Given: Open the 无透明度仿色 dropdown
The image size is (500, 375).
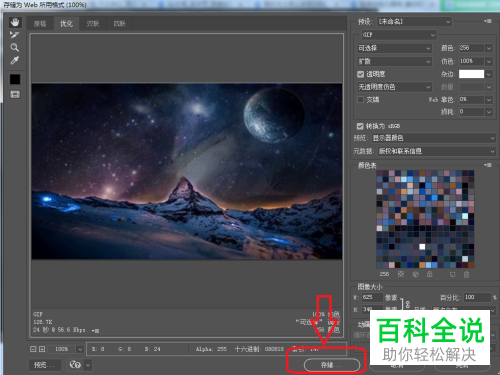Looking at the screenshot, I should coord(395,87).
